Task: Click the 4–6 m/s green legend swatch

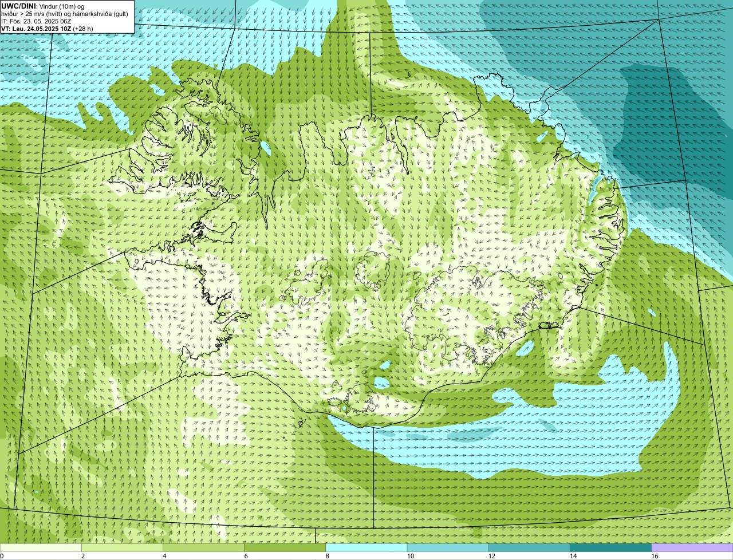Action: click(203, 547)
